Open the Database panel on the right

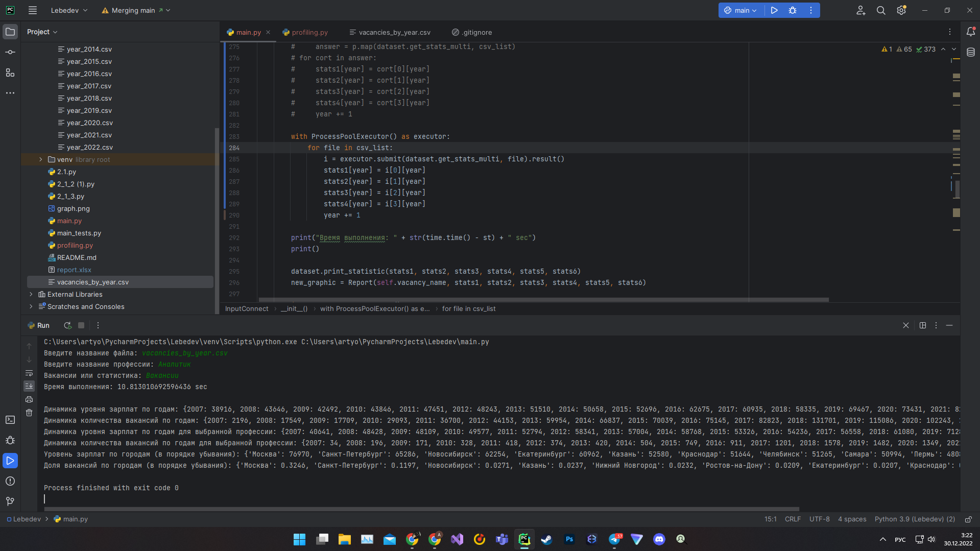coord(970,51)
